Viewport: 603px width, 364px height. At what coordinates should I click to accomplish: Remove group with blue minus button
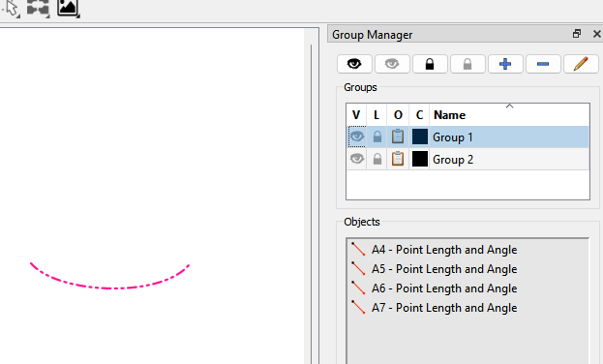pos(543,64)
